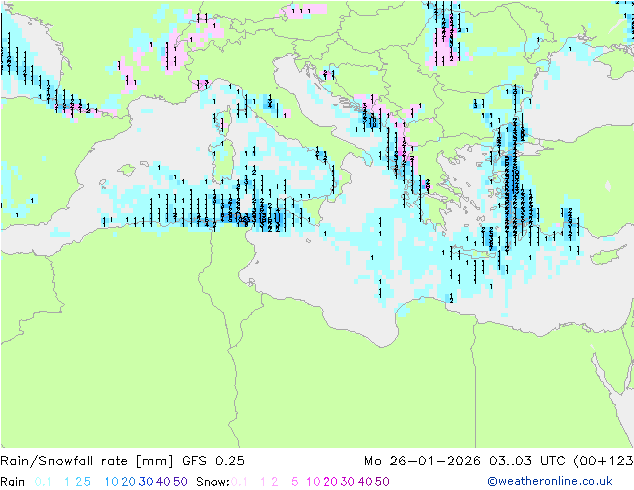Click the 'Rain' legend label
The height and width of the screenshot is (490, 634).
13,482
